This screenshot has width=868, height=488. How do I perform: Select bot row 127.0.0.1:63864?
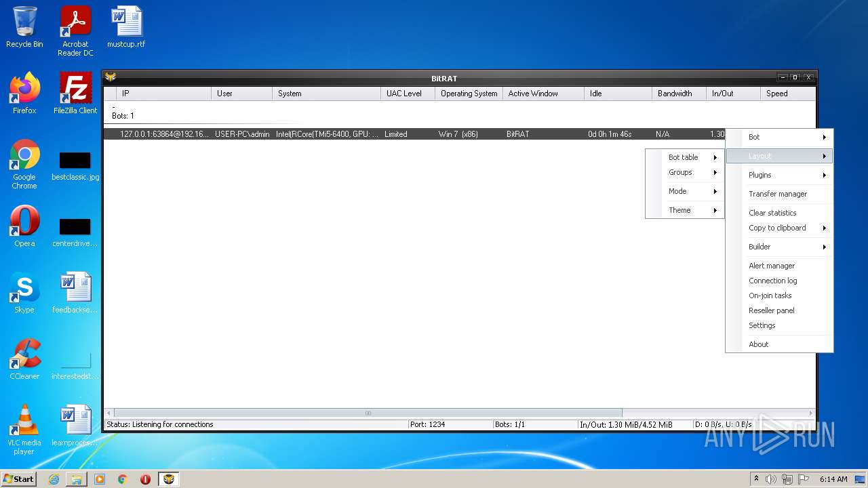point(414,134)
